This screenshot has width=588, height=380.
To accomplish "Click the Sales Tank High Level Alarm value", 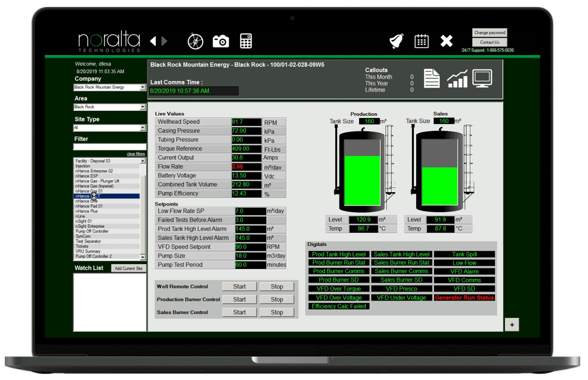I will click(x=250, y=238).
